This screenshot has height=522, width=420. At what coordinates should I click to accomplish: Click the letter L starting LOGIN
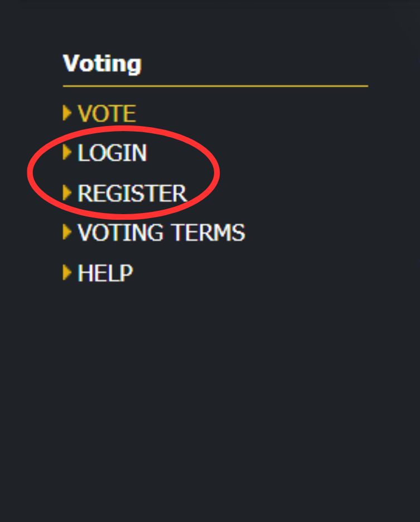pyautogui.click(x=83, y=153)
